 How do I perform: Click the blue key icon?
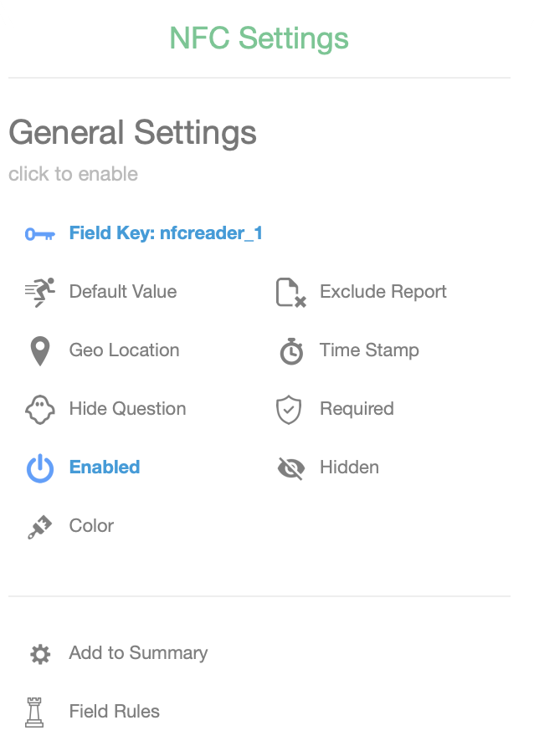[39, 234]
